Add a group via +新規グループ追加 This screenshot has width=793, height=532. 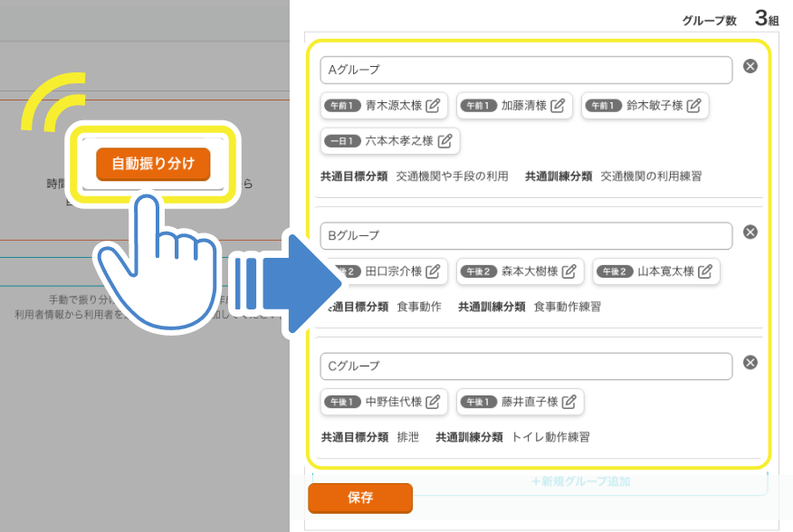tap(580, 481)
